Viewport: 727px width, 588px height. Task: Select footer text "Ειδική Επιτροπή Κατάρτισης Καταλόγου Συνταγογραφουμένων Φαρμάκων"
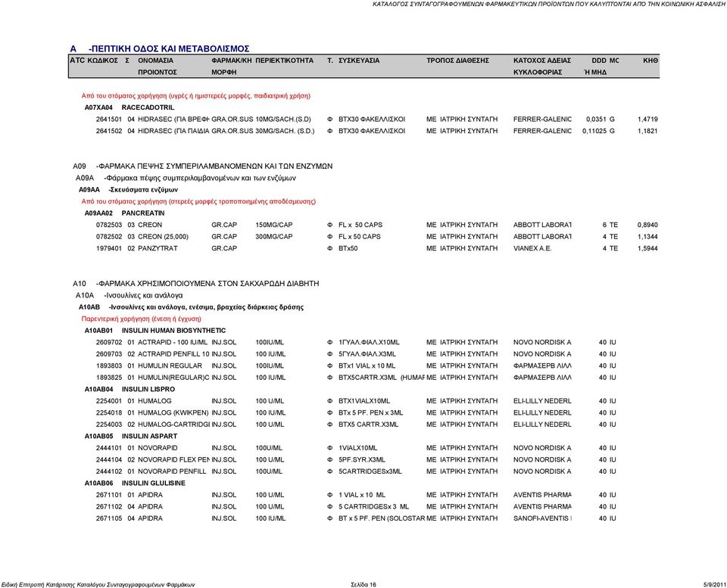coord(98,584)
